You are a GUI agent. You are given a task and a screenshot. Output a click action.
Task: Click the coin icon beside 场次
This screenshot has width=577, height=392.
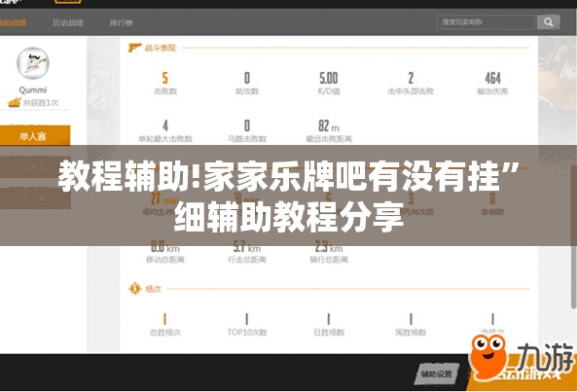(135, 289)
